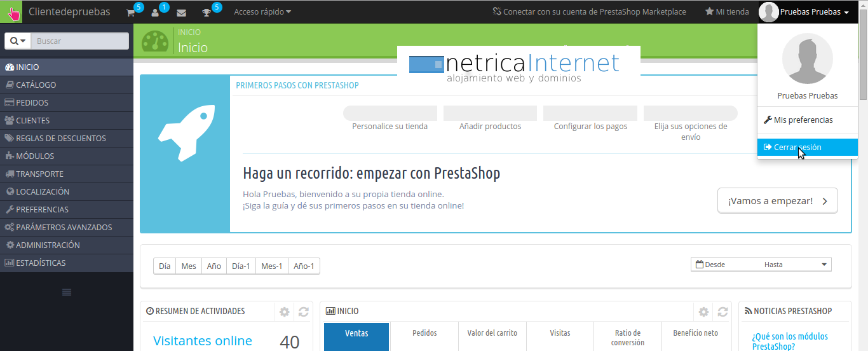The image size is (868, 351).
Task: Open the envelope messages icon
Action: [181, 12]
